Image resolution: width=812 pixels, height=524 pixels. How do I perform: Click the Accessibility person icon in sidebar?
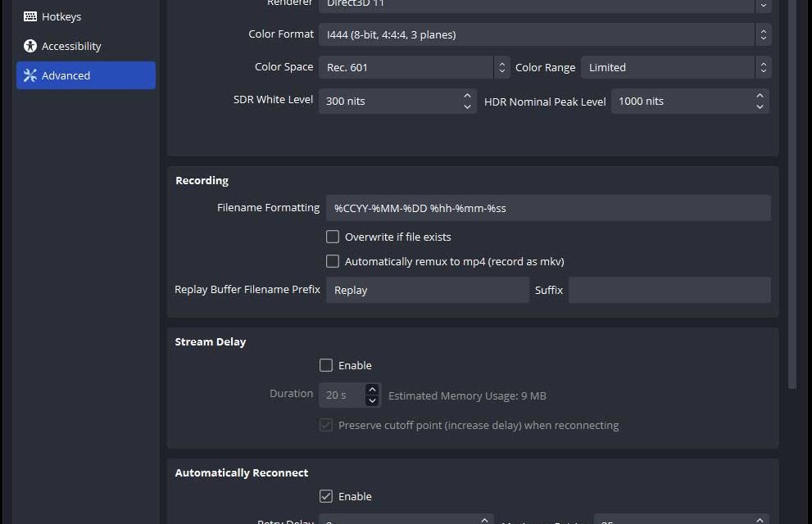click(30, 46)
